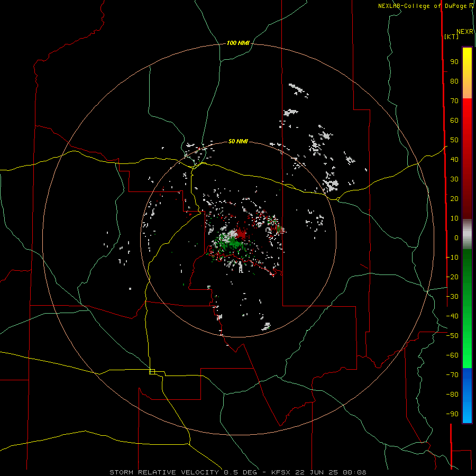Click the 40 value on velocity scale
476x476 pixels.
click(x=454, y=160)
